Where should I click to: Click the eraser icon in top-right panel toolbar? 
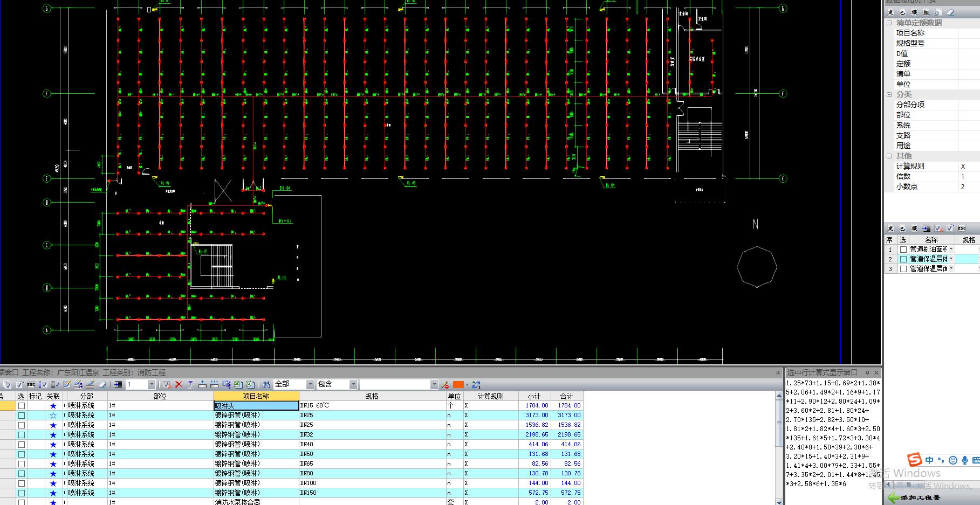click(950, 12)
